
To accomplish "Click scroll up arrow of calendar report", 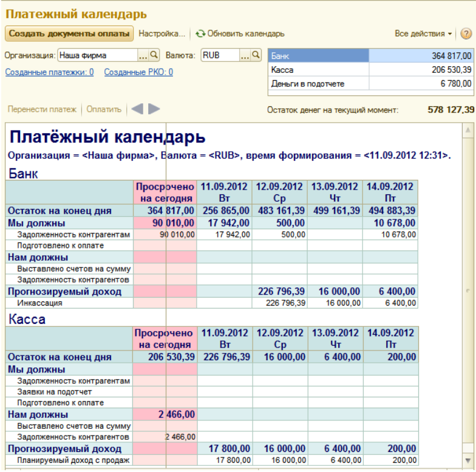I will [467, 130].
